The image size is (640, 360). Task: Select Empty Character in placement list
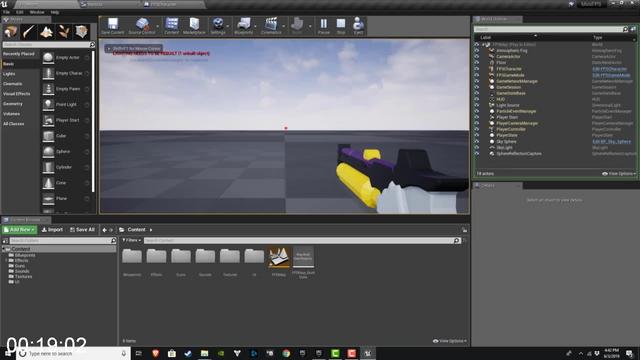pyautogui.click(x=66, y=73)
